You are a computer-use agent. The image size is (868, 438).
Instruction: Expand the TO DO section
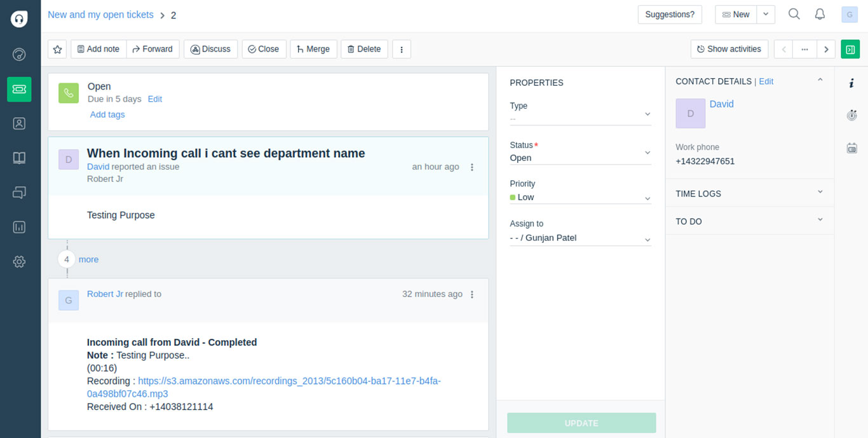[x=749, y=221]
